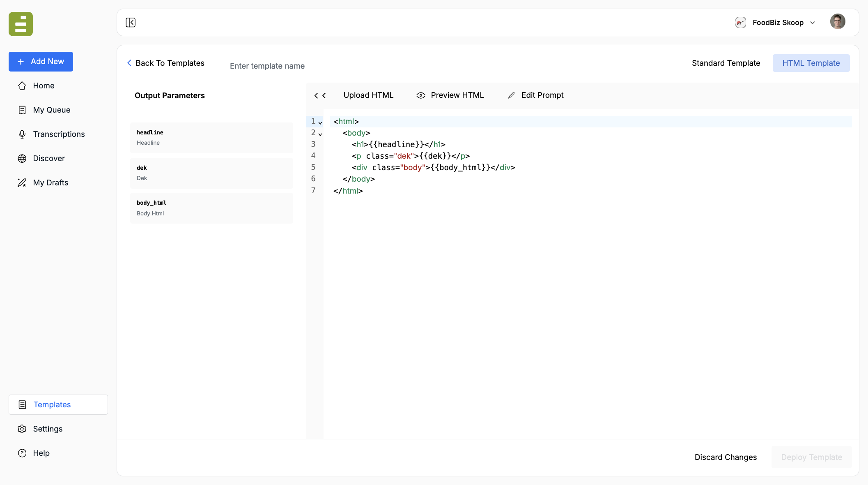This screenshot has height=485, width=868.
Task: Click the Help question mark icon
Action: click(x=22, y=453)
